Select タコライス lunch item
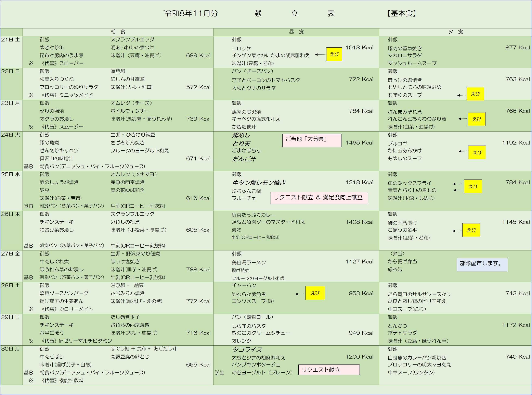 point(247,350)
